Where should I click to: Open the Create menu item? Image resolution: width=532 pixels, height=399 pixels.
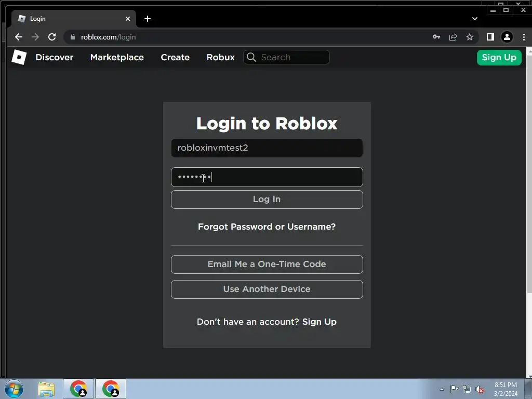(175, 57)
